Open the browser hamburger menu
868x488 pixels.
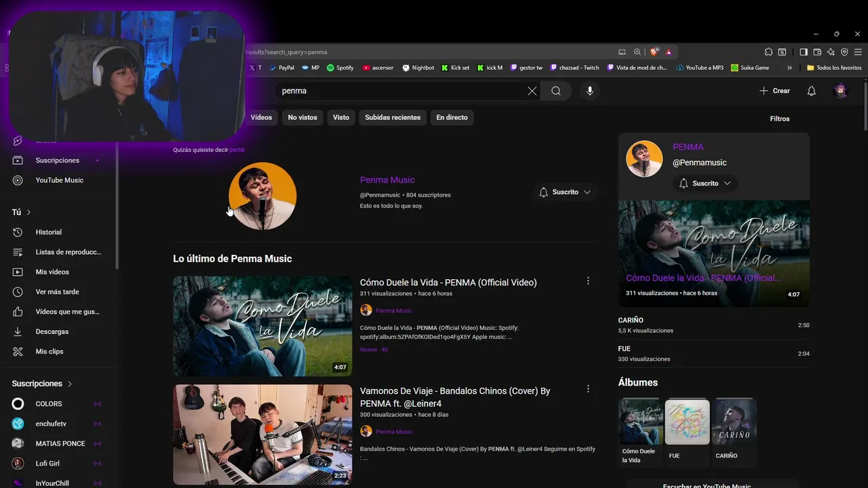click(x=858, y=52)
